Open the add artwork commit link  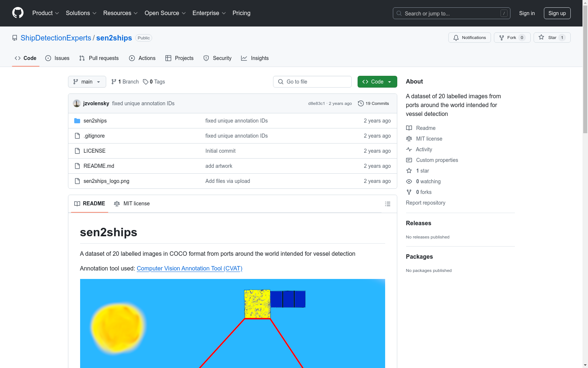[219, 166]
